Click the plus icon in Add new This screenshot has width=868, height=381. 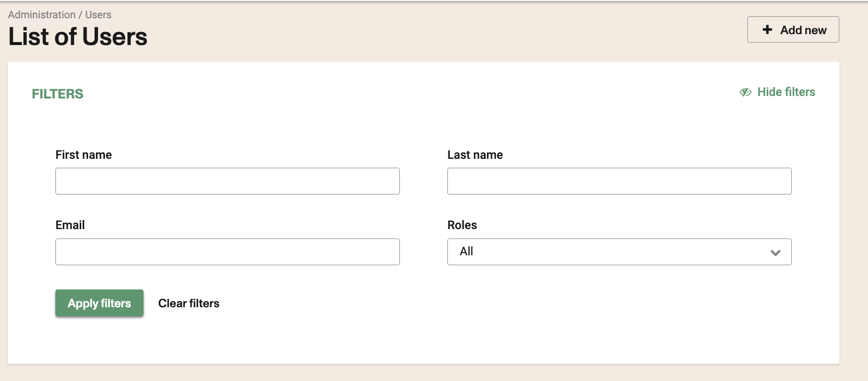tap(767, 30)
